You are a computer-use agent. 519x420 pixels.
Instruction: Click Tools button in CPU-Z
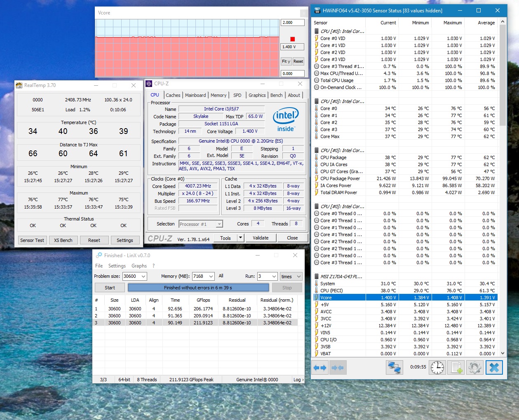[225, 238]
